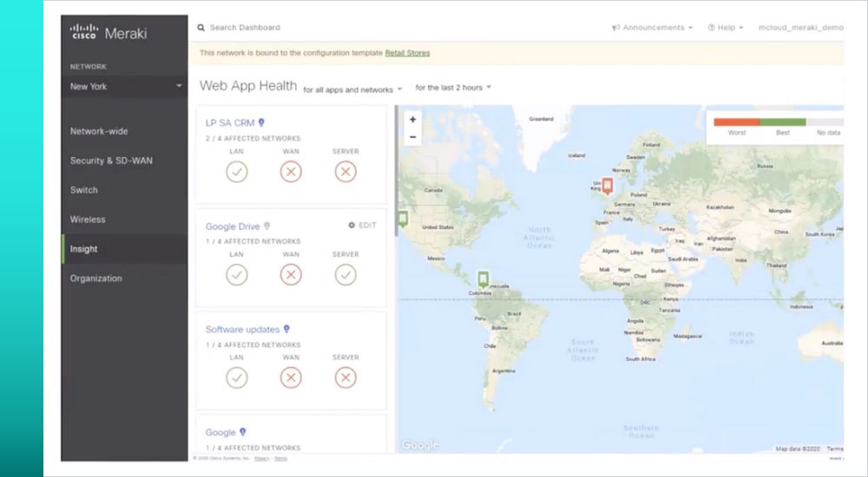Click LP SA CRM WAN failure icon

coord(291,172)
